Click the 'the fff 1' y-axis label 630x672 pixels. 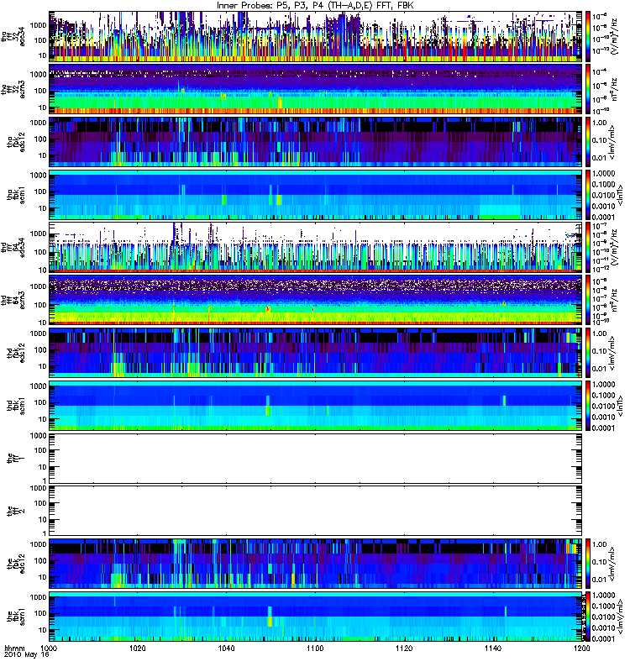click(x=16, y=459)
